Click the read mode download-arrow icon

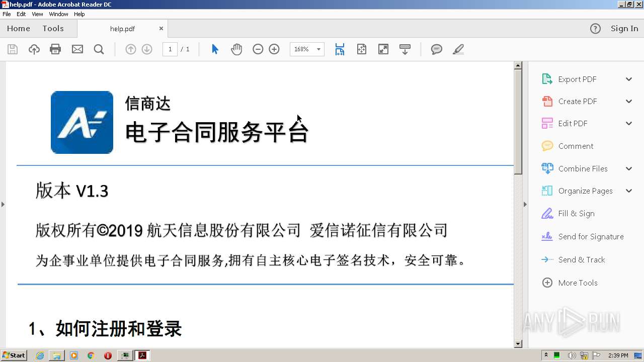[405, 49]
